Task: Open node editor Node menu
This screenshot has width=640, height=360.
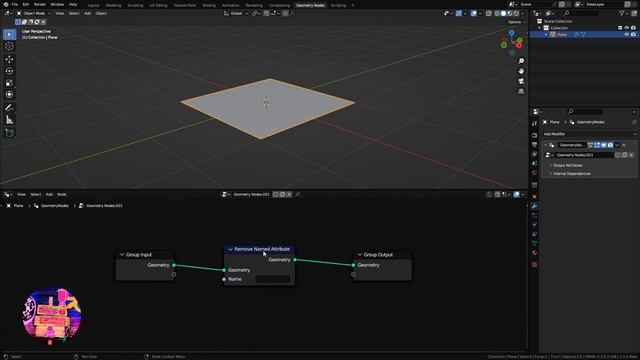Action: [x=62, y=194]
